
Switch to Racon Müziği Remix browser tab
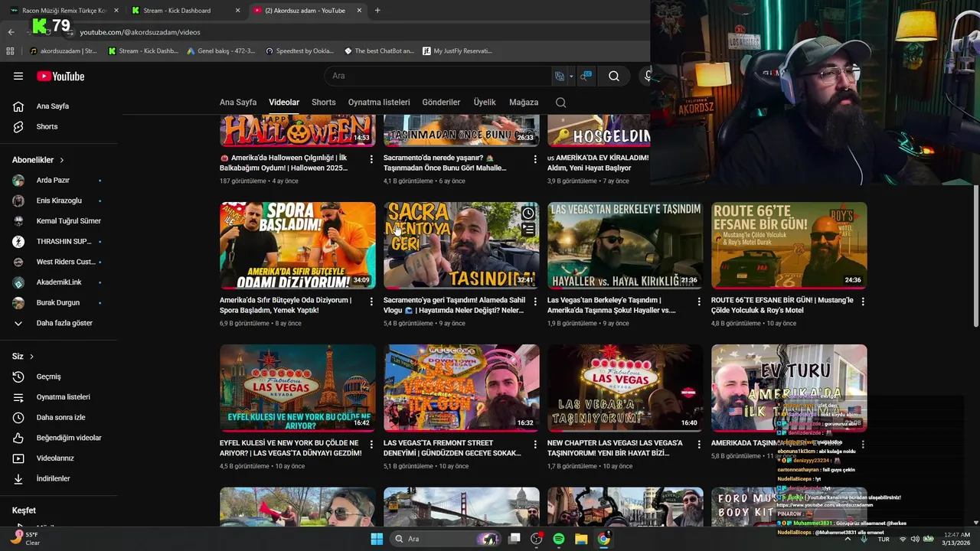tap(64, 11)
